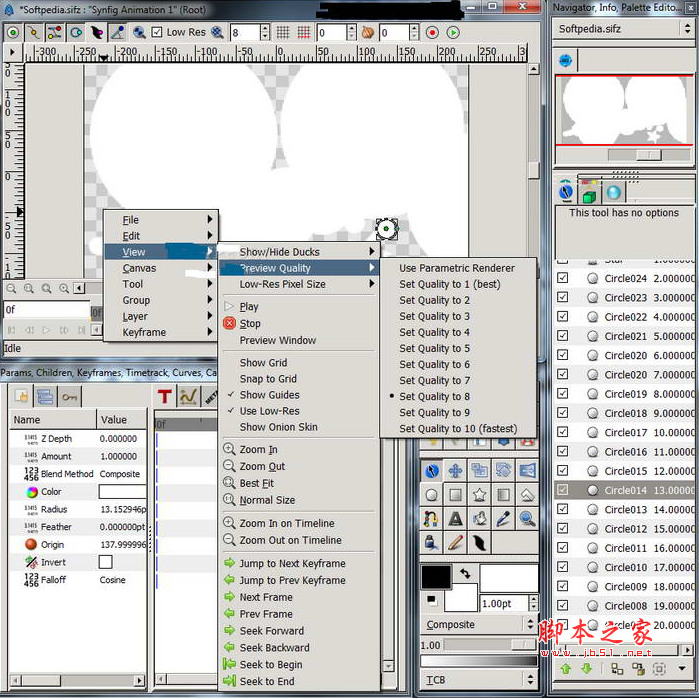Screen dimensions: 699x699
Task: Open the Composite blend method dropdown in toolbox
Action: click(x=478, y=624)
